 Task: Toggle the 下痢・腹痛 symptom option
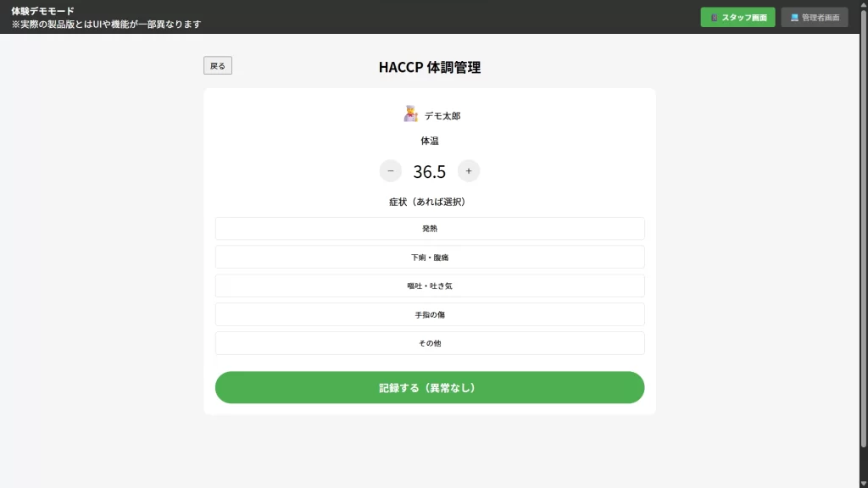(x=430, y=258)
